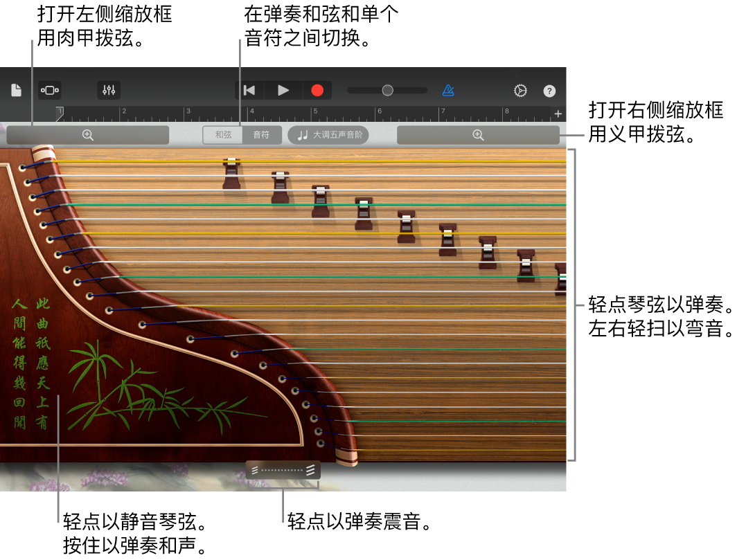Screen dimensions: 746x560
Task: Open the help question mark
Action: point(549,91)
